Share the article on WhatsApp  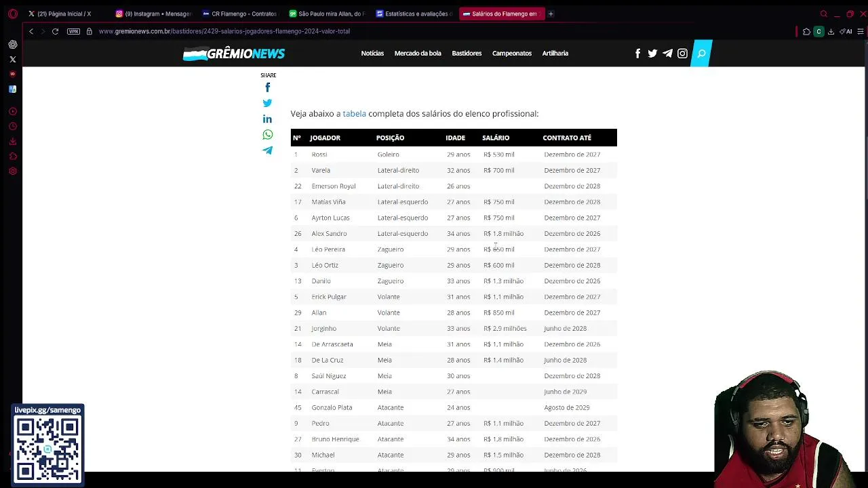pos(267,135)
